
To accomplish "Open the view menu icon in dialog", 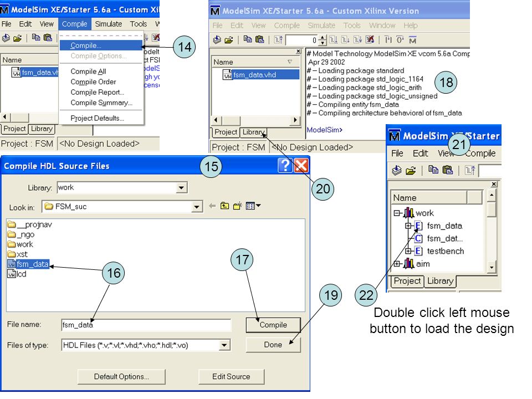I will point(253,206).
